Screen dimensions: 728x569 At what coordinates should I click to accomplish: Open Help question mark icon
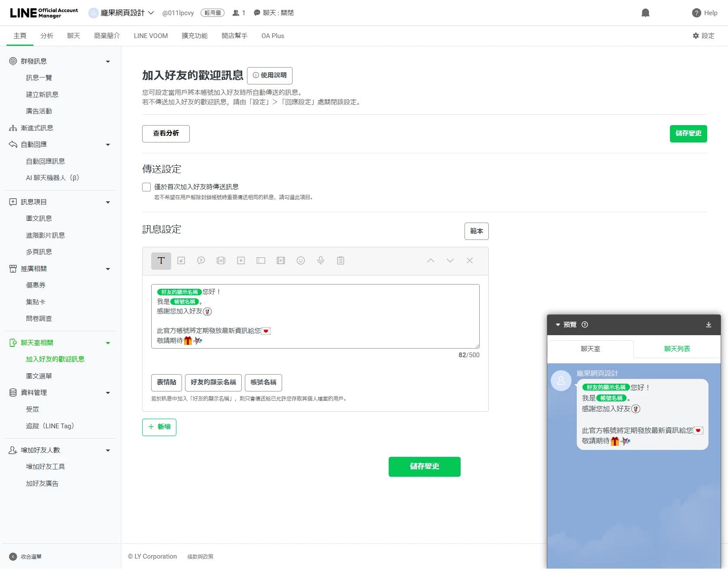click(x=696, y=13)
